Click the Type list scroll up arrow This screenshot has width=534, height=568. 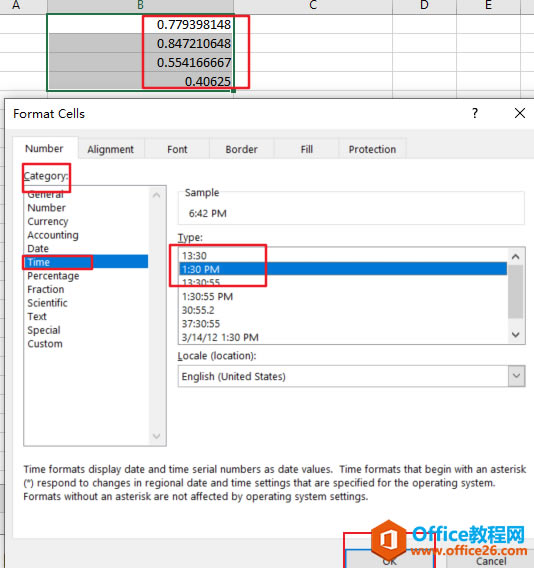[516, 256]
